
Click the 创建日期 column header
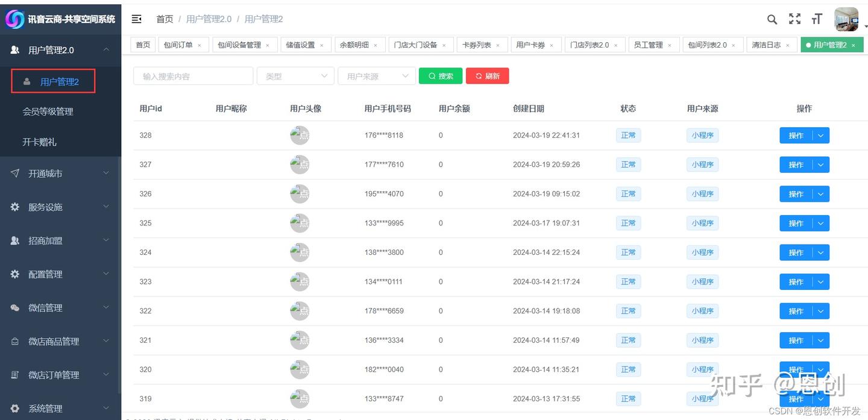coord(529,109)
